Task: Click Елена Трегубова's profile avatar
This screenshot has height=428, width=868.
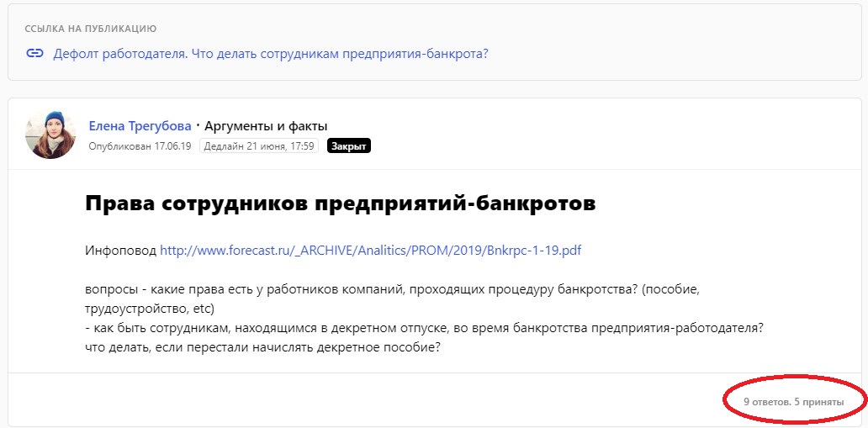Action: [50, 134]
